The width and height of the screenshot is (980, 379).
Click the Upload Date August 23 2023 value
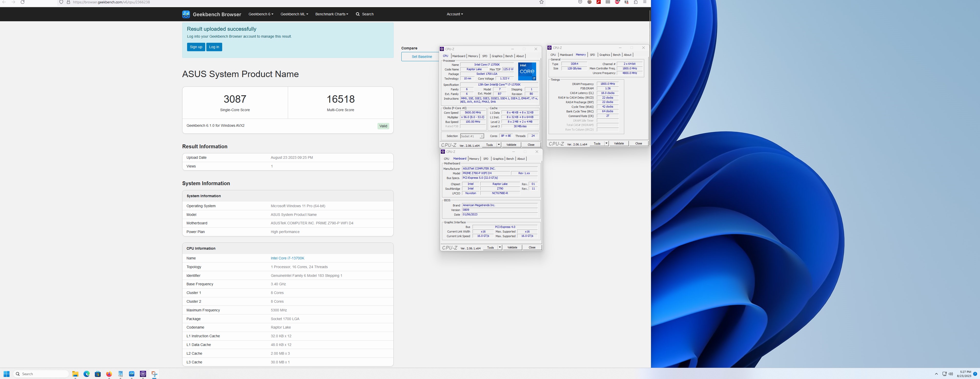coord(292,157)
